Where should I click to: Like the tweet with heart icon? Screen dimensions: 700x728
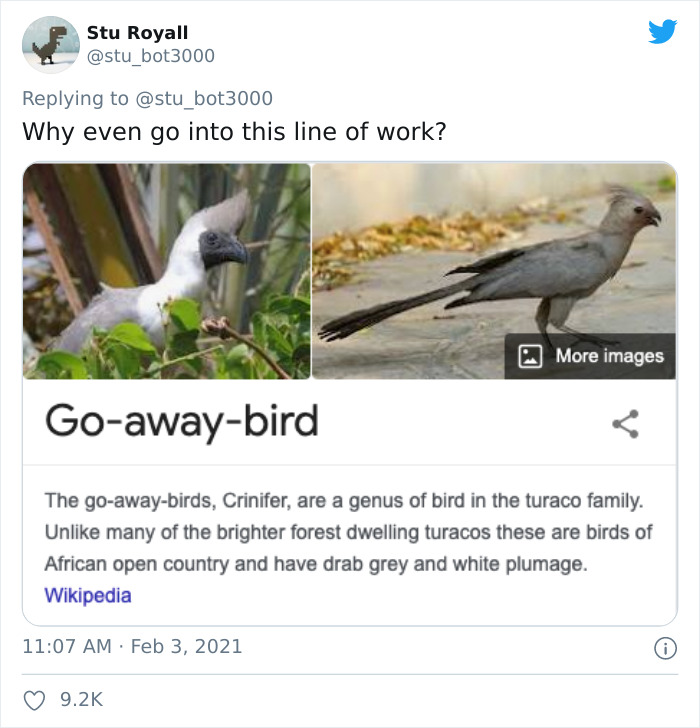point(36,701)
